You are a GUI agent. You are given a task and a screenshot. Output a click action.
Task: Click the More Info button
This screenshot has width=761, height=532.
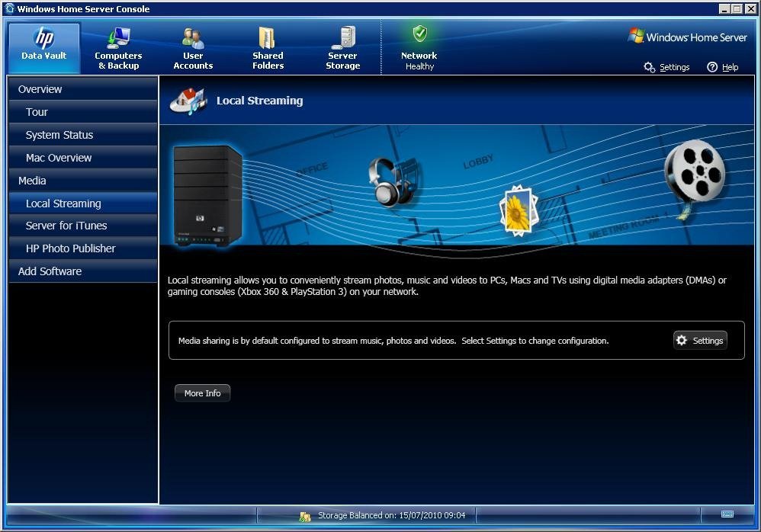point(202,393)
